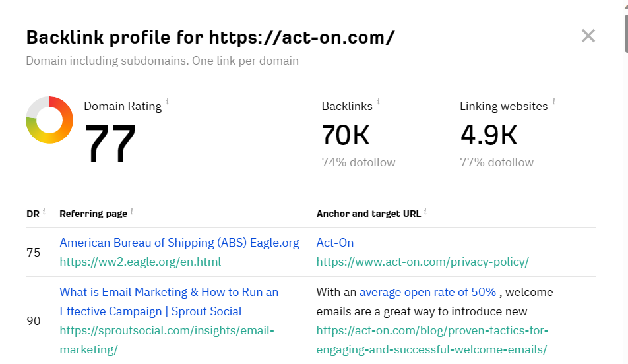Screen dimensions: 628x364
Task: Open American Bureau of Shipping (ABS) Eagle.org link
Action: tap(179, 243)
